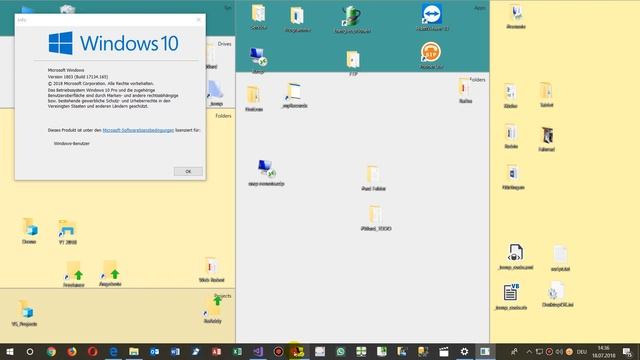Select the Version 1803 build text

[x=78, y=77]
